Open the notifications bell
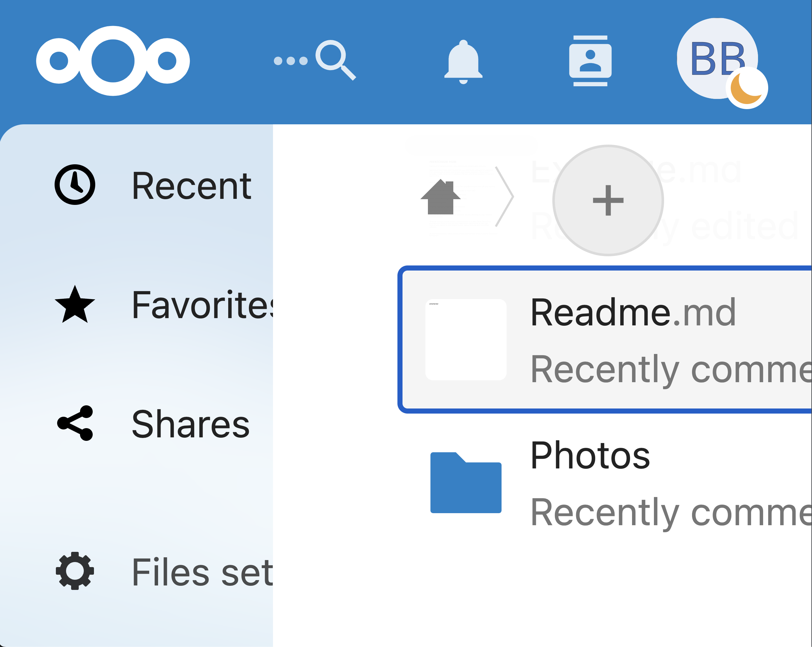812x647 pixels. [463, 61]
